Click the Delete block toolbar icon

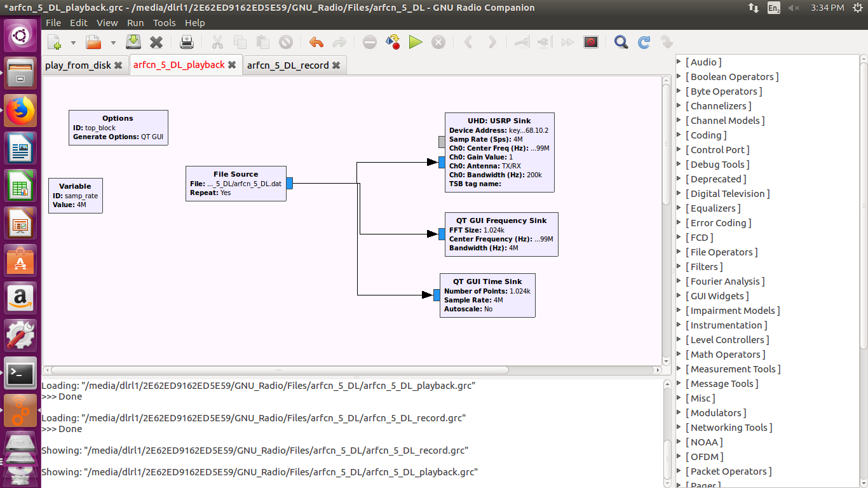click(286, 43)
